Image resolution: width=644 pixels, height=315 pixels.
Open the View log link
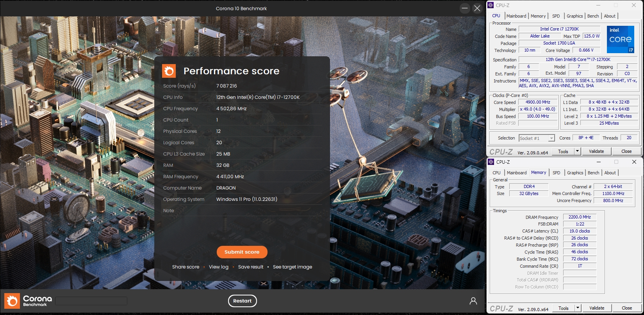(x=219, y=267)
